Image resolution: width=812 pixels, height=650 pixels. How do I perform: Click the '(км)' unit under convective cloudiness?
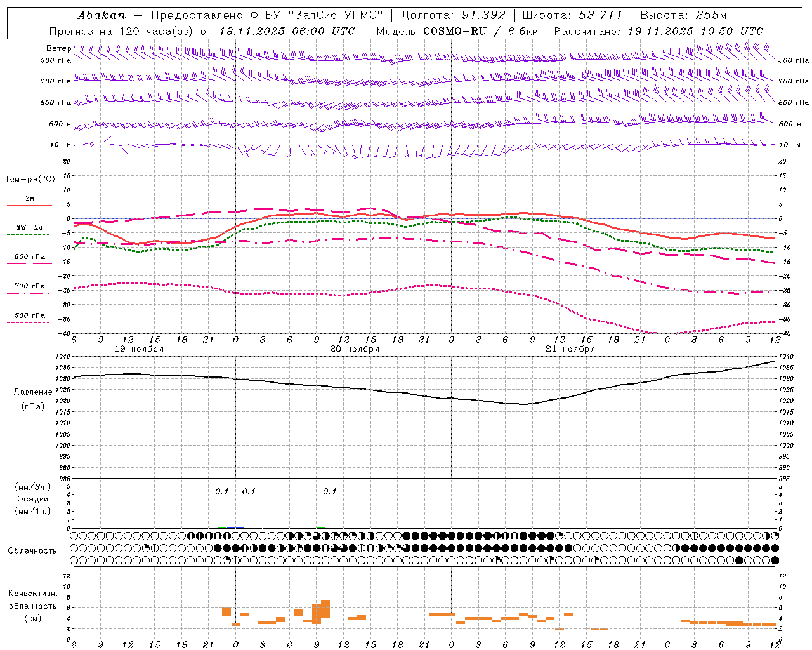pos(32,618)
